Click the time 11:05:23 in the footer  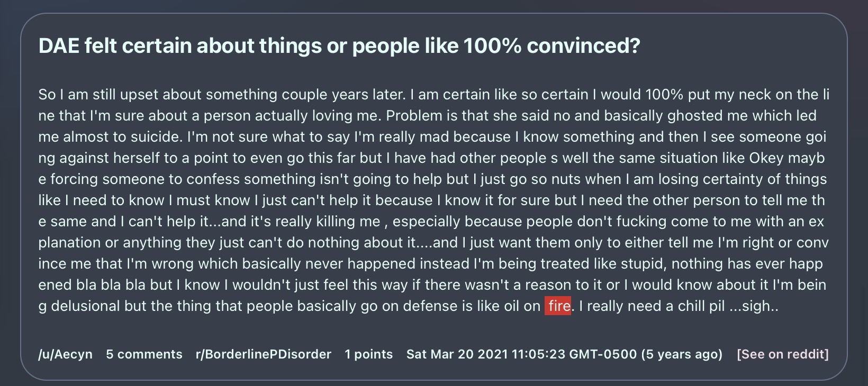(538, 354)
